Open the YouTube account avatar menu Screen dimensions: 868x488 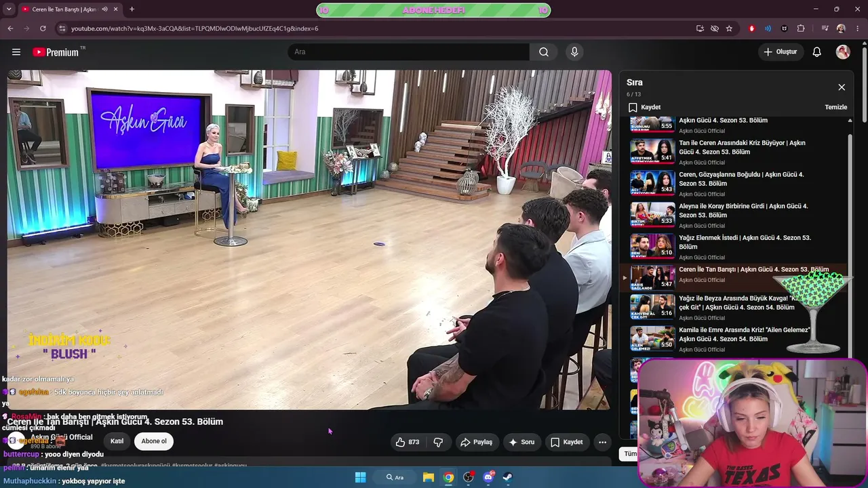(843, 52)
